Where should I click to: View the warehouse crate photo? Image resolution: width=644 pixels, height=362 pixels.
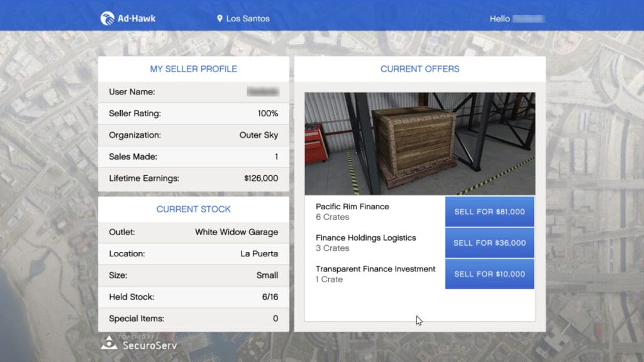tap(419, 141)
